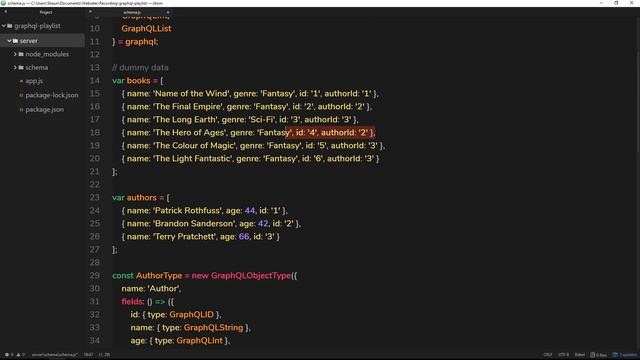Open the 0 files git status
This screenshot has height=360, width=640.
pos(598,355)
